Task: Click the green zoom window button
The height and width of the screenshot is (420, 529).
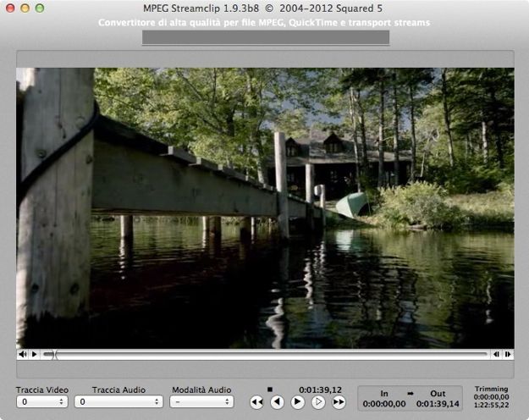Action: (x=40, y=8)
